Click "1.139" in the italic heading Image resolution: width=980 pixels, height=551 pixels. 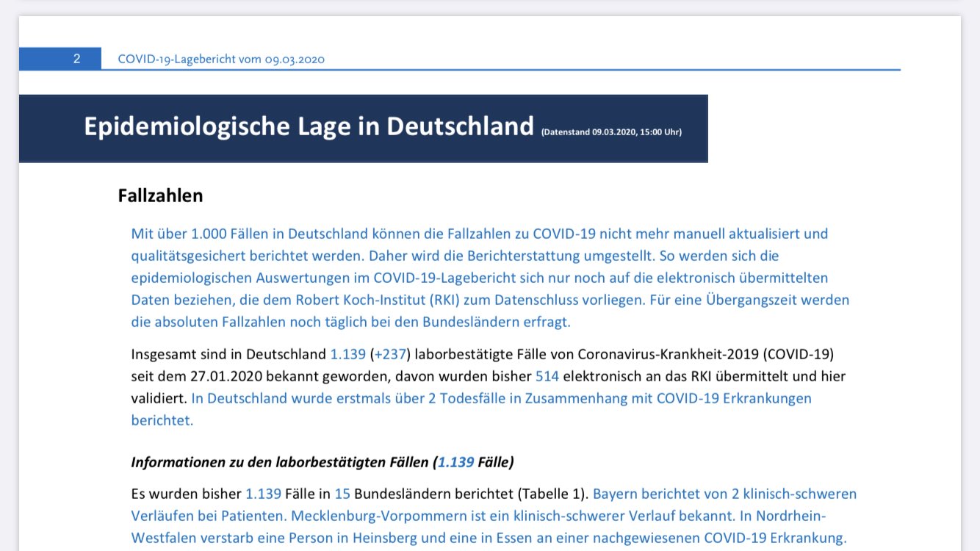tap(455, 462)
